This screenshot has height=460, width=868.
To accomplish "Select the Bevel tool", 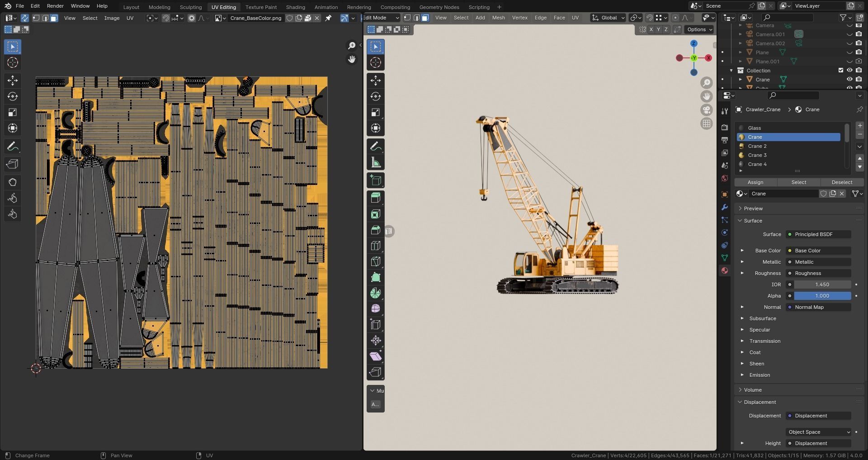I will point(376,230).
